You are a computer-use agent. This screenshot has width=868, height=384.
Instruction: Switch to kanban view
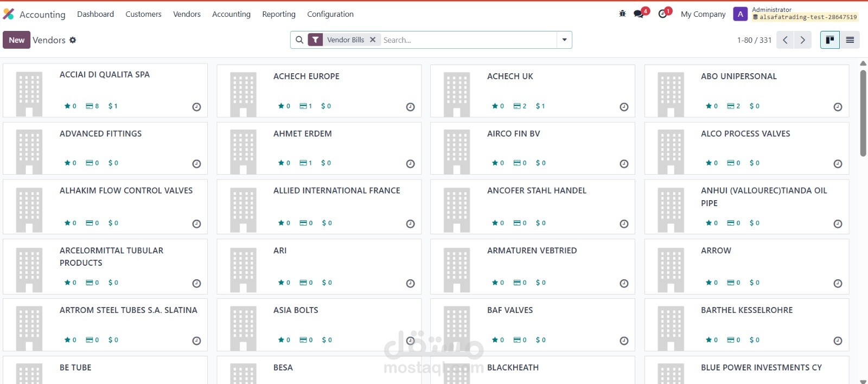(830, 40)
